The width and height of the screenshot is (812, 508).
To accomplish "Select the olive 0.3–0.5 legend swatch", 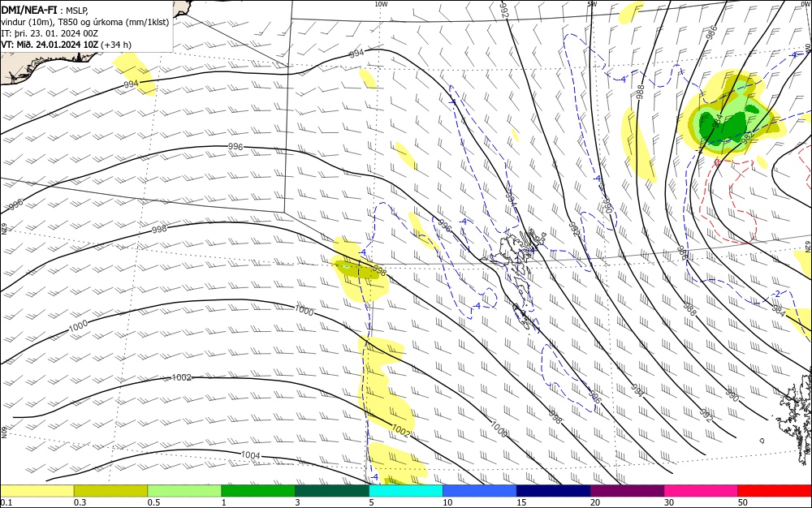I will point(110,491).
